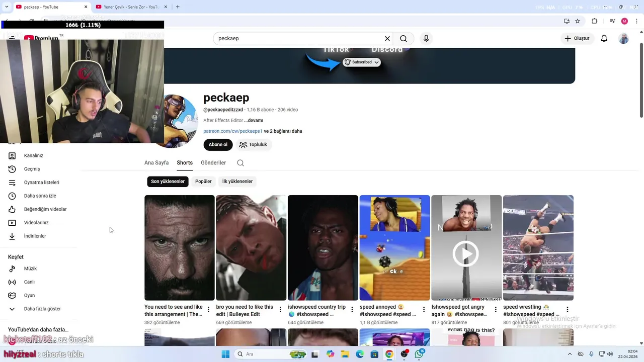Open Chrome profile M avatar

[x=624, y=21]
